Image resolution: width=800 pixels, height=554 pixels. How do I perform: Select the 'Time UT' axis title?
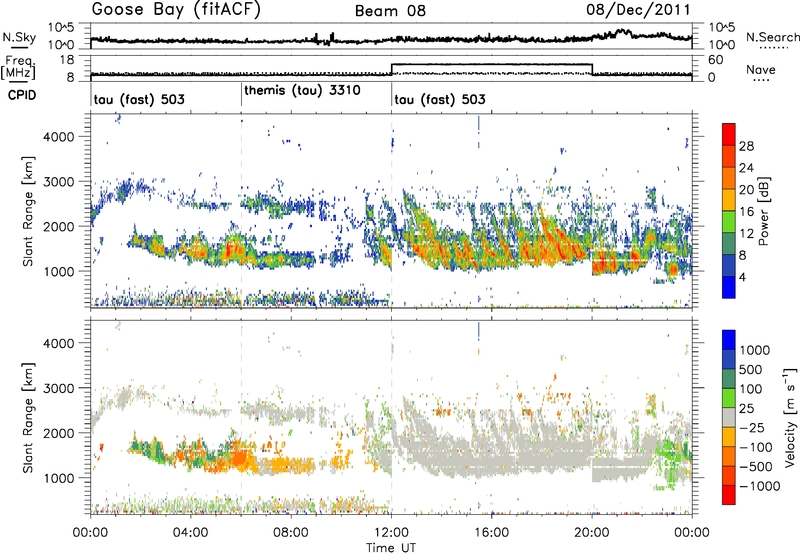point(391,548)
